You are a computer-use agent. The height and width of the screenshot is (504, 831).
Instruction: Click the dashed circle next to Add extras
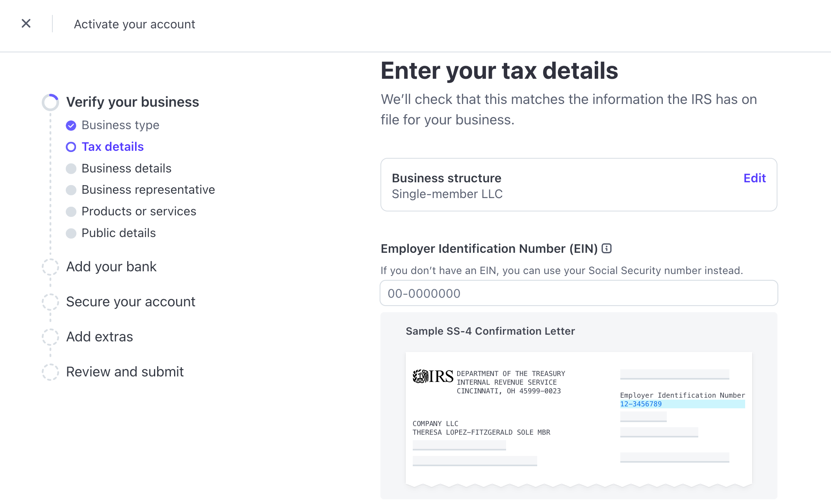[50, 337]
